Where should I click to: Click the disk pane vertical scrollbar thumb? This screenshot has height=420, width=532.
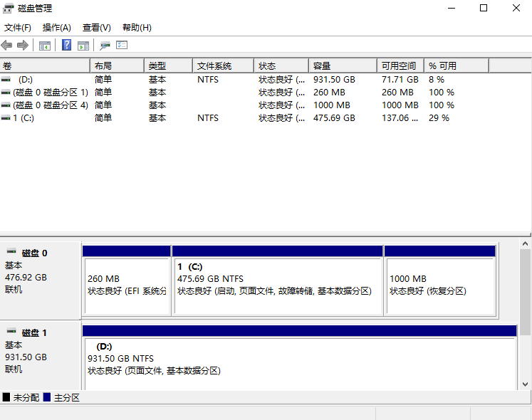click(x=525, y=292)
